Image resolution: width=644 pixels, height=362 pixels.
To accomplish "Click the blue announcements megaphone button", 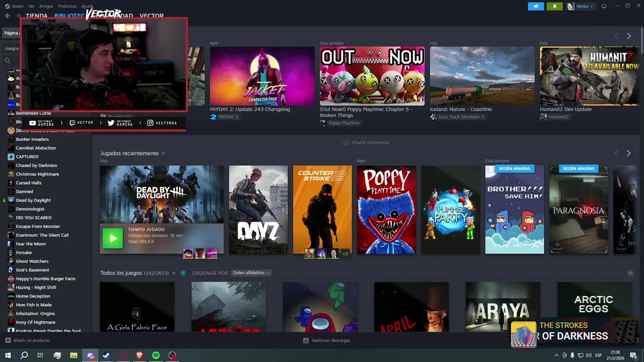I will click(x=536, y=6).
